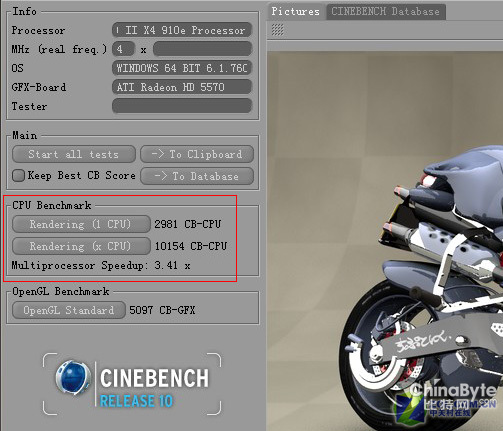
Task: Click into the Processor name field
Action: 182,30
